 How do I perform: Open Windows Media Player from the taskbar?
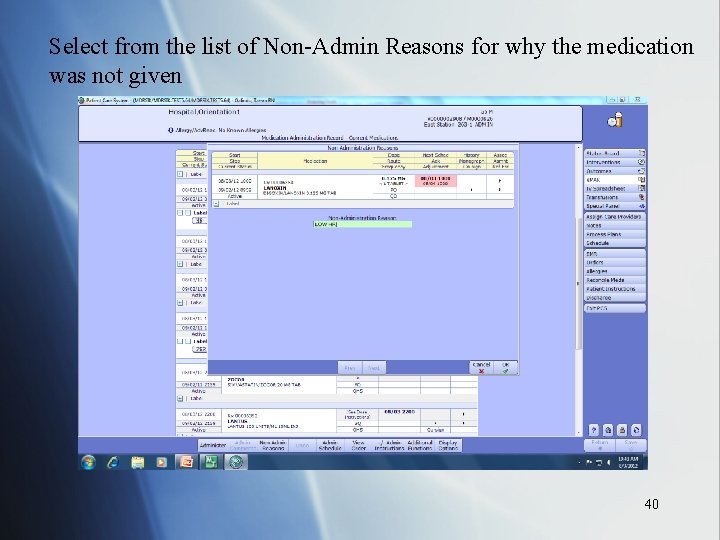(161, 462)
